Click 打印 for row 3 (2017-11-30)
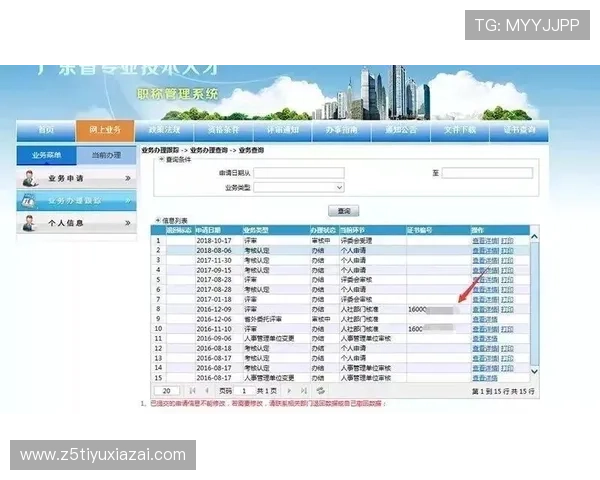The height and width of the screenshot is (480, 600). [x=507, y=261]
